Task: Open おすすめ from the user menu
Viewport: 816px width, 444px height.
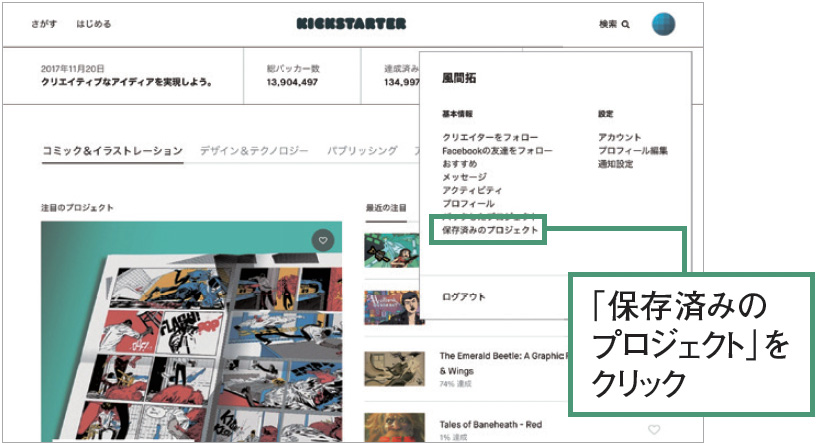Action: click(x=460, y=164)
